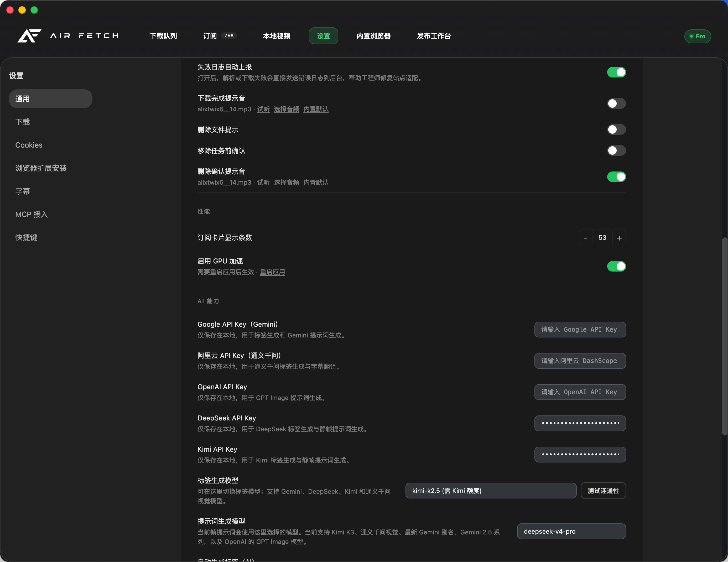Screen dimensions: 728x562
Task: Select 通用 in the settings sidebar
Action: point(50,99)
